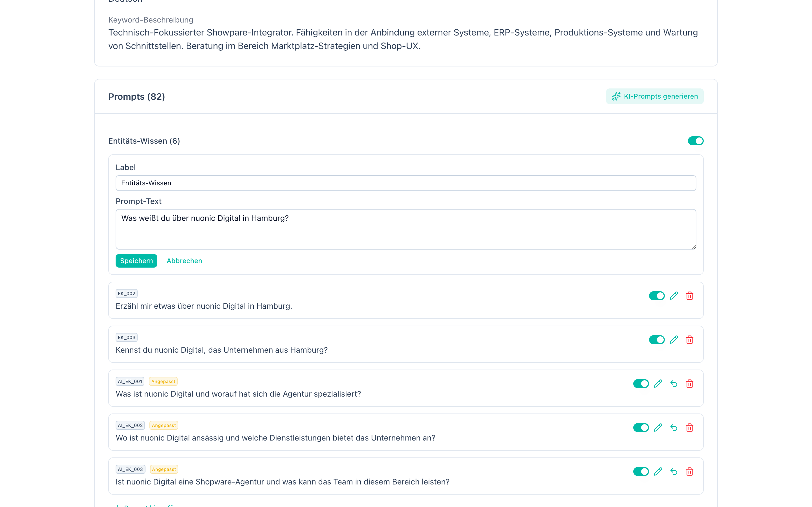Revert changes on AI_EK_001 with undo icon

674,384
